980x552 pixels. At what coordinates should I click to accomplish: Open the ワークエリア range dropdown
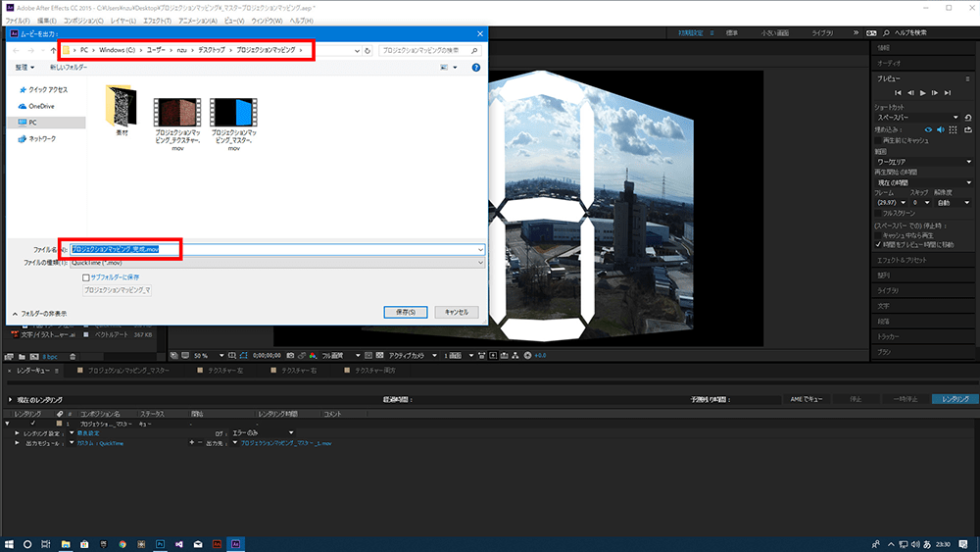pos(924,162)
